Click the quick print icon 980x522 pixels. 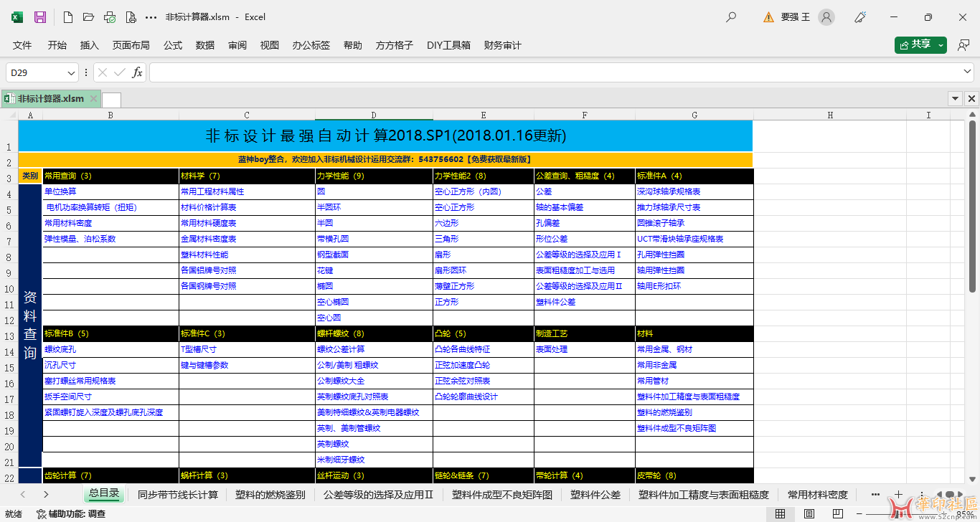(110, 16)
